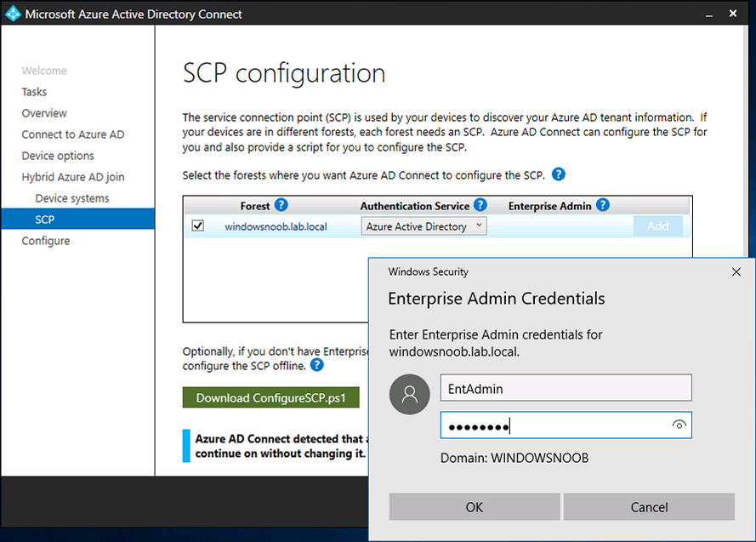The image size is (756, 542).
Task: Close the Azure AD Connect window
Action: [733, 14]
